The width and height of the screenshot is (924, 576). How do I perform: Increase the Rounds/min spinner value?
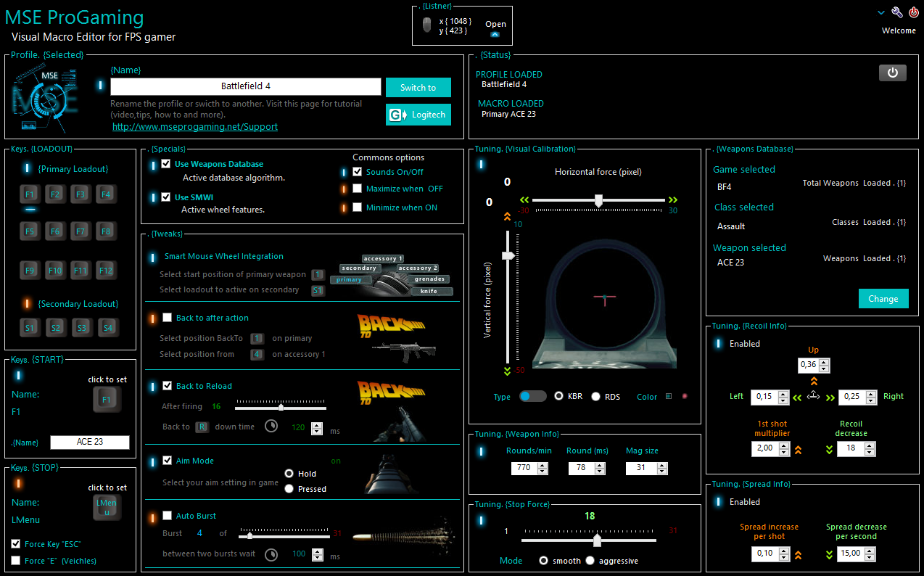[x=543, y=465]
